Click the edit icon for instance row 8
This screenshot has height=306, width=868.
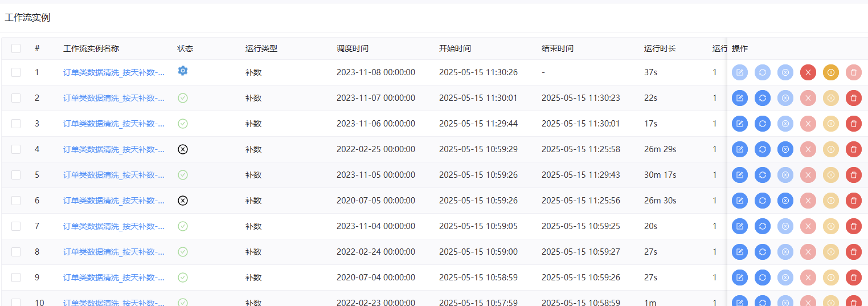click(739, 252)
